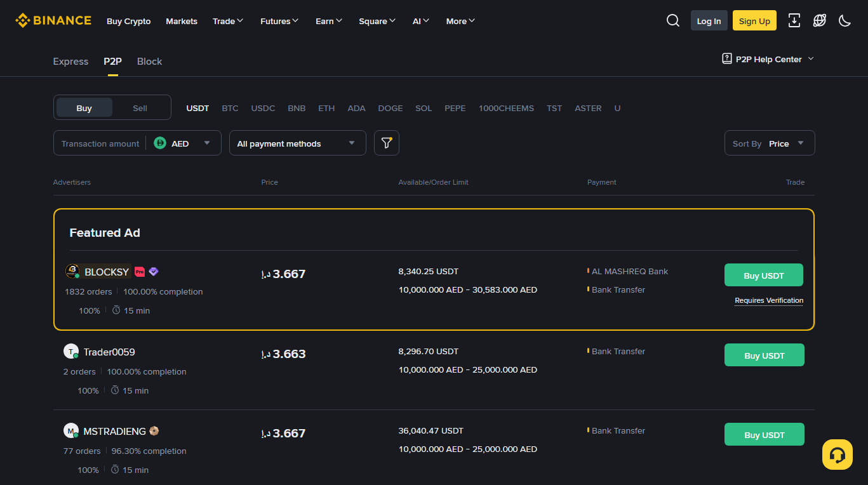The width and height of the screenshot is (868, 485).
Task: Click Buy USDT for Trader0059
Action: pos(765,355)
